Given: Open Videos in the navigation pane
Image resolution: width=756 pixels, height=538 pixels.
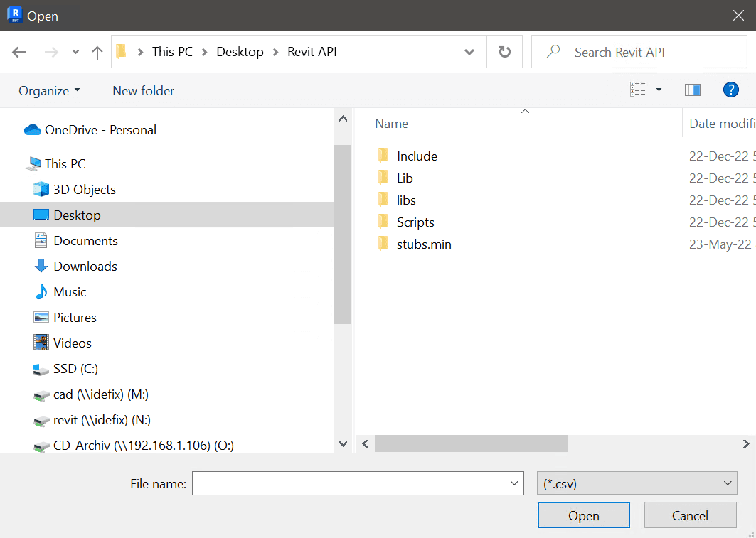Looking at the screenshot, I should coord(73,343).
